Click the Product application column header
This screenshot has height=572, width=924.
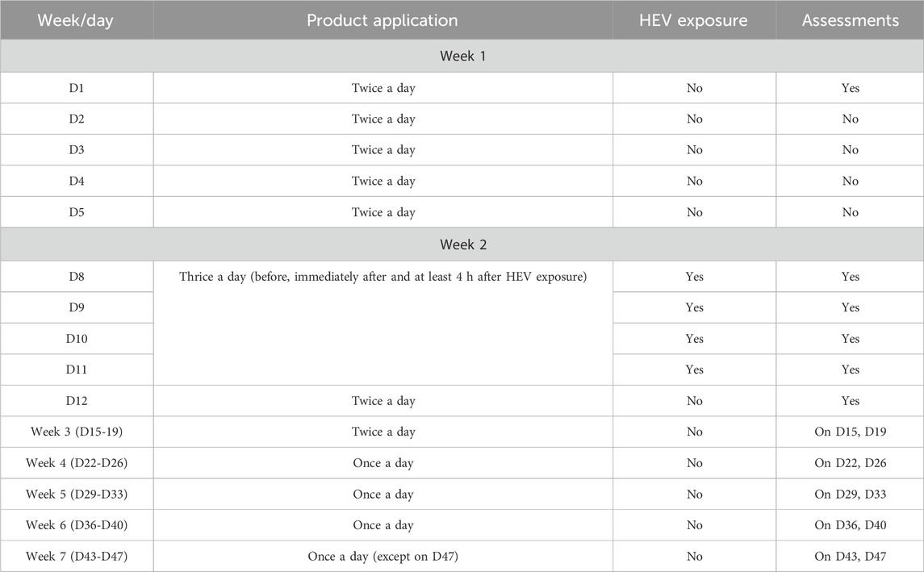pos(382,21)
